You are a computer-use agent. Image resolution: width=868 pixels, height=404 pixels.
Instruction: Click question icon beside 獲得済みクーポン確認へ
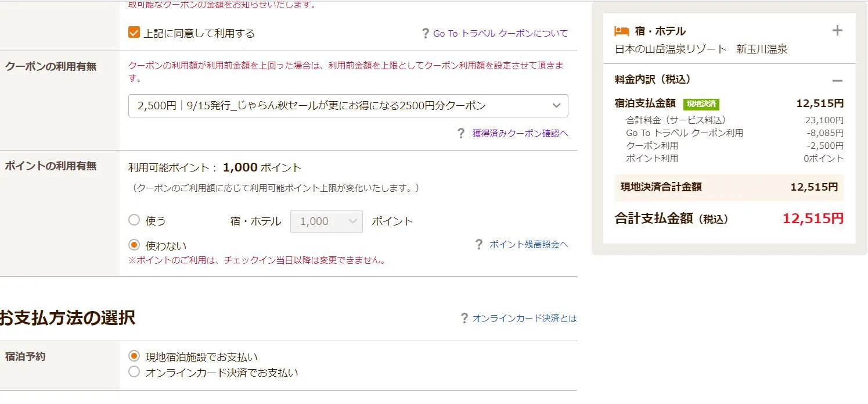pyautogui.click(x=461, y=134)
